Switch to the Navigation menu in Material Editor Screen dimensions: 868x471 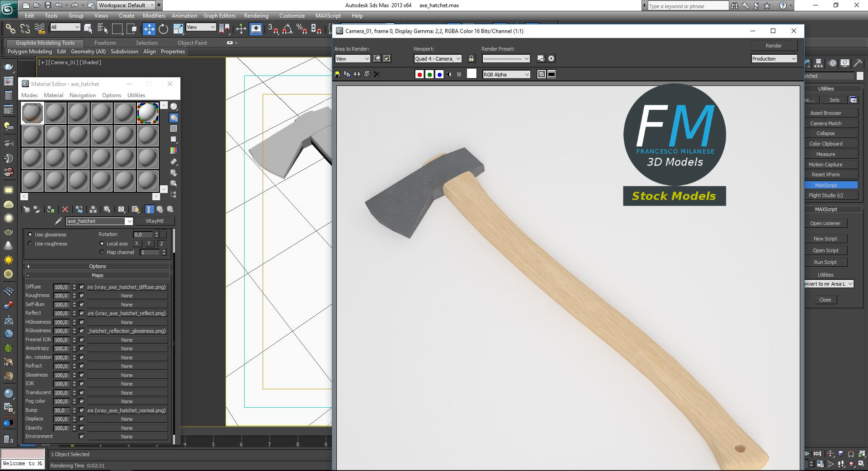pyautogui.click(x=83, y=95)
